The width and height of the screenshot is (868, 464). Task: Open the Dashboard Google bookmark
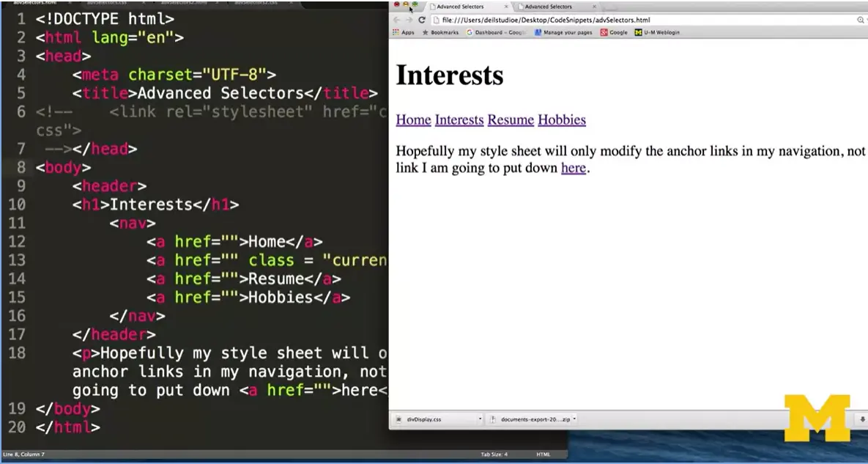(x=496, y=32)
